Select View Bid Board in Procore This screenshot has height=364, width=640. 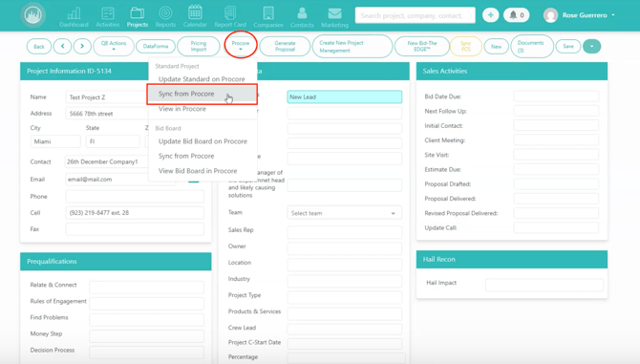pos(203,171)
